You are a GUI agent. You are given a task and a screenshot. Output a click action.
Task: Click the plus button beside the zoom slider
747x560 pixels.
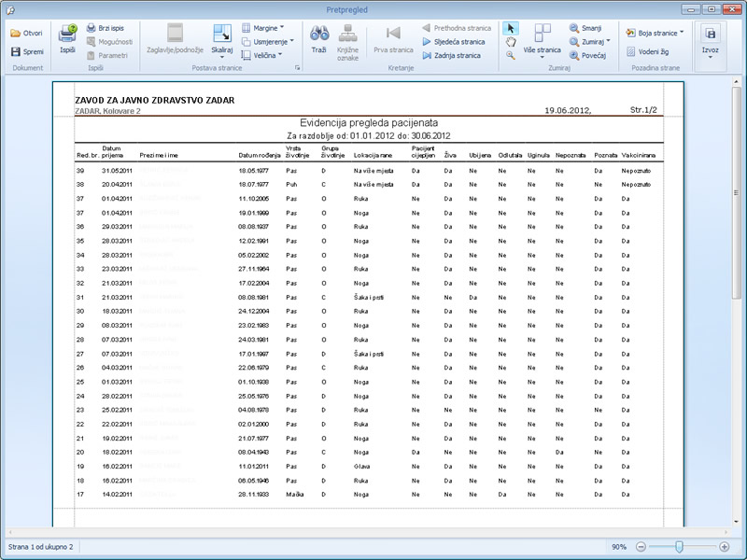point(725,547)
